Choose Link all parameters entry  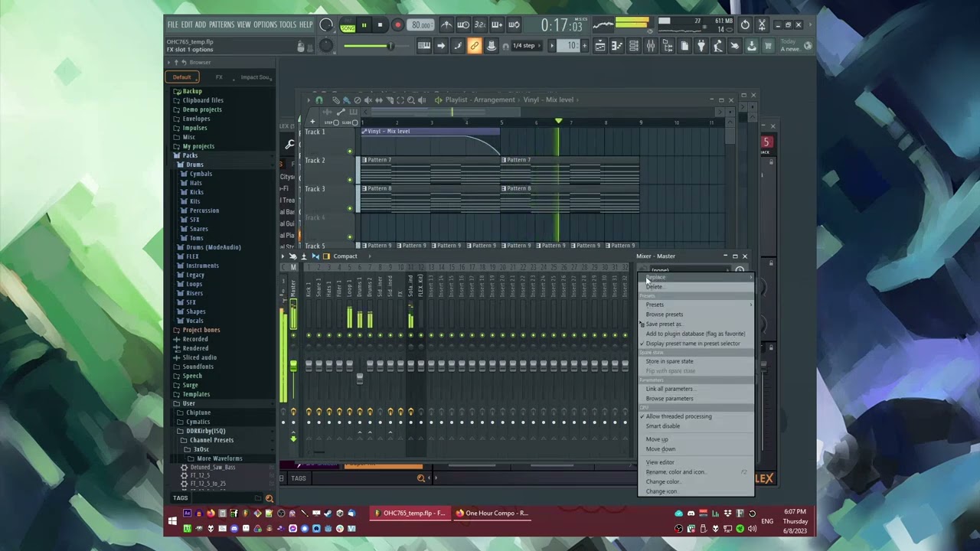(x=696, y=389)
